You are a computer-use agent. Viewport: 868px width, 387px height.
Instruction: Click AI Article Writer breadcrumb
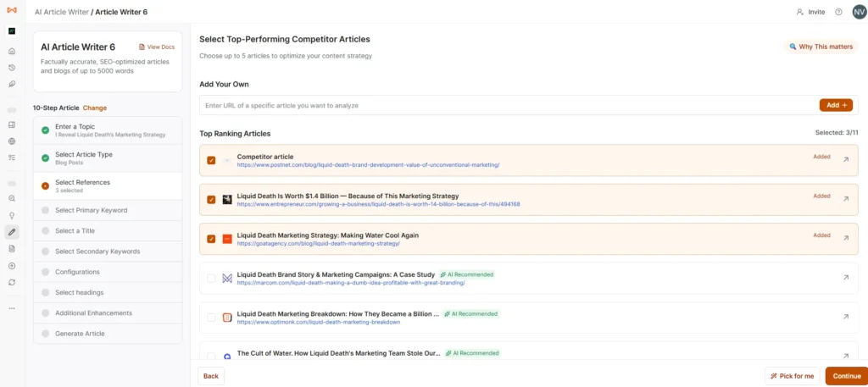coord(61,12)
